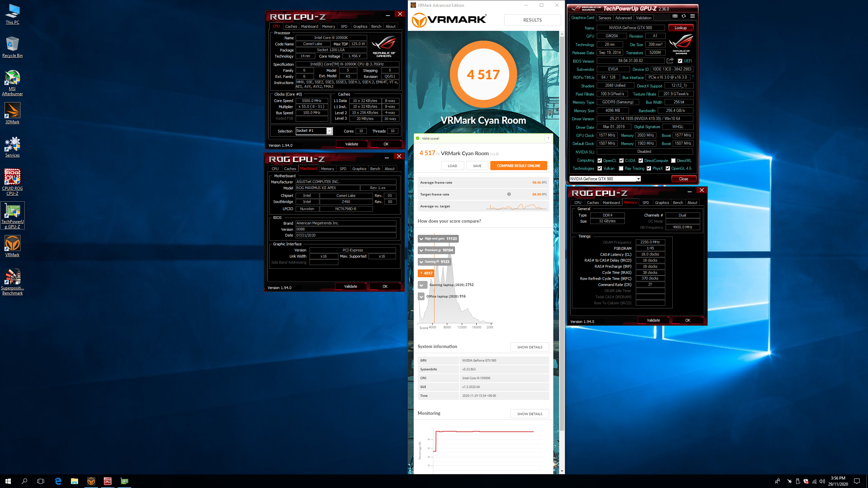868x488 pixels.
Task: Click VRMark scrollbar down arrow
Action: 562,471
